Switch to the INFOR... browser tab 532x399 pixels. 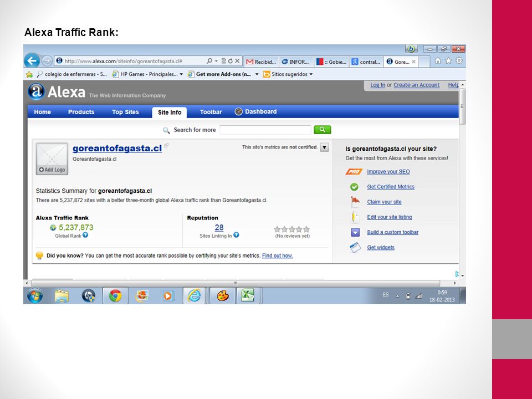click(296, 62)
